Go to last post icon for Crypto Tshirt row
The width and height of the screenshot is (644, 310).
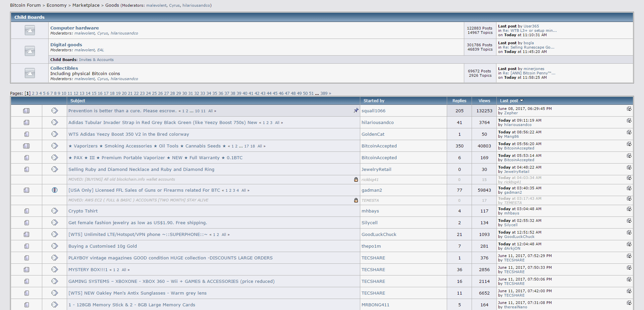pyautogui.click(x=629, y=209)
